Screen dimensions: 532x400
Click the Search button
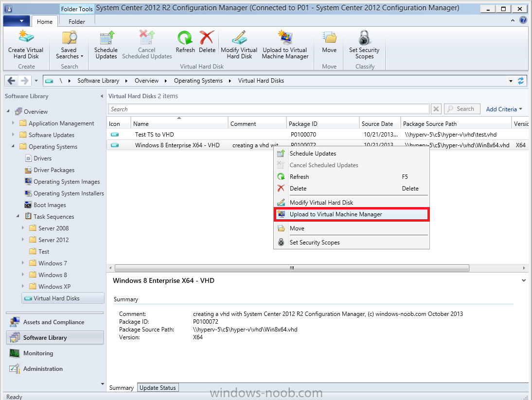462,109
